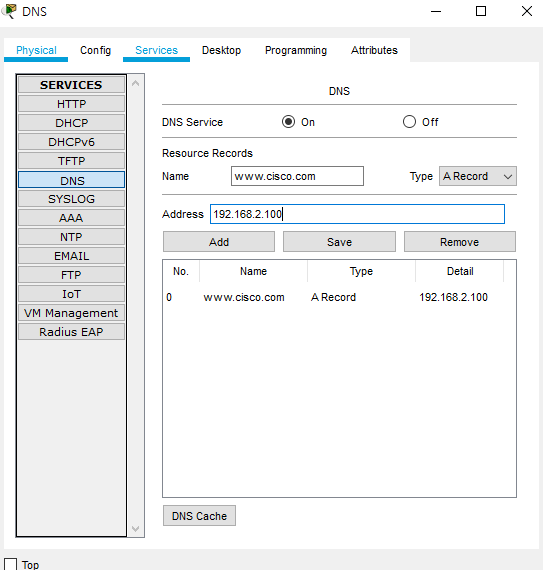Open the AAA service
This screenshot has height=570, width=543.
71,218
